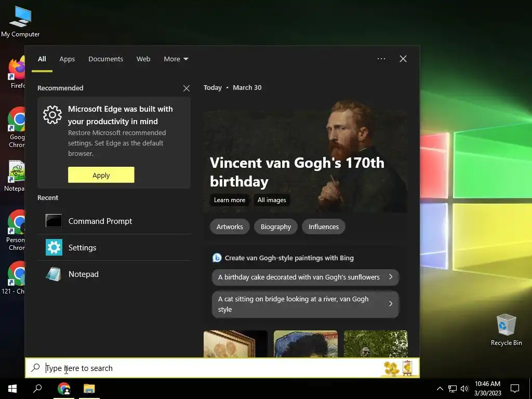Open Settings from Recent list
Image resolution: width=532 pixels, height=399 pixels.
tap(114, 247)
